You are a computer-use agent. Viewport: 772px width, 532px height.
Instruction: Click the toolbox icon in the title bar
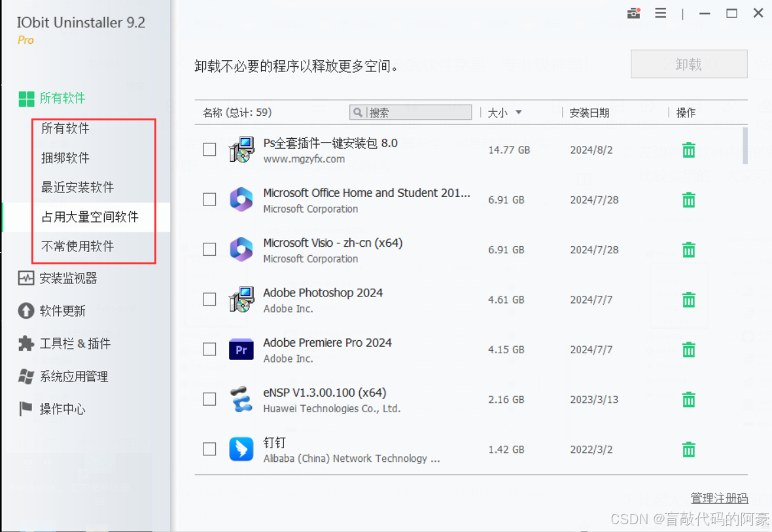point(634,13)
